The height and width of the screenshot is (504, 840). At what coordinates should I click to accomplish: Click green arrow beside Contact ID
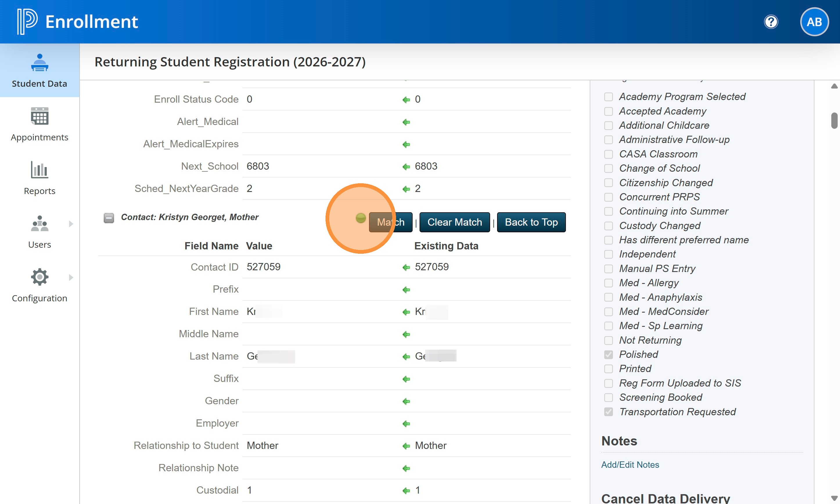pos(406,268)
